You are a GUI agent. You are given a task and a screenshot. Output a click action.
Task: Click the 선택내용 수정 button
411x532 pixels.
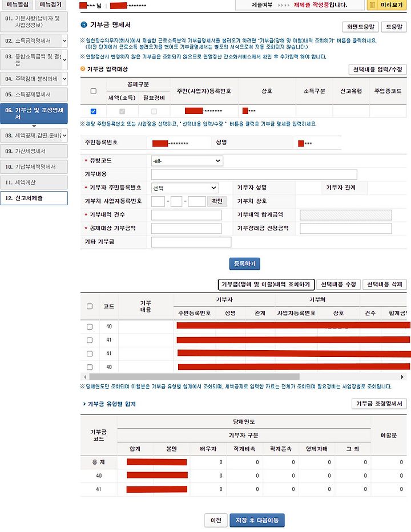[x=339, y=285]
